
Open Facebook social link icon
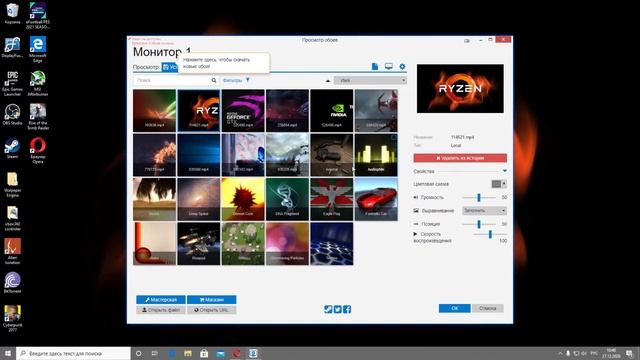[x=347, y=309]
